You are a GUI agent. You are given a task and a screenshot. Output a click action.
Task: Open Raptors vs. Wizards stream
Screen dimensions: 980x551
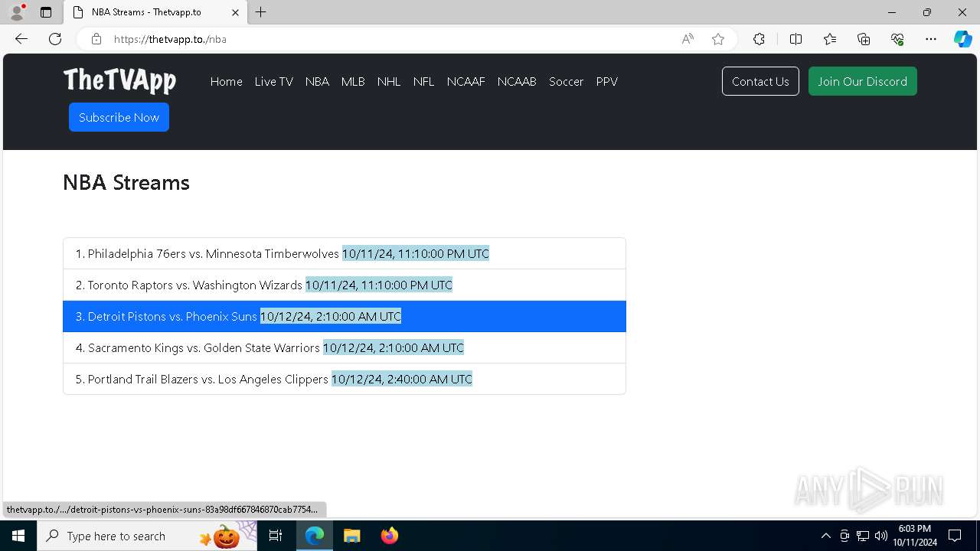[345, 285]
